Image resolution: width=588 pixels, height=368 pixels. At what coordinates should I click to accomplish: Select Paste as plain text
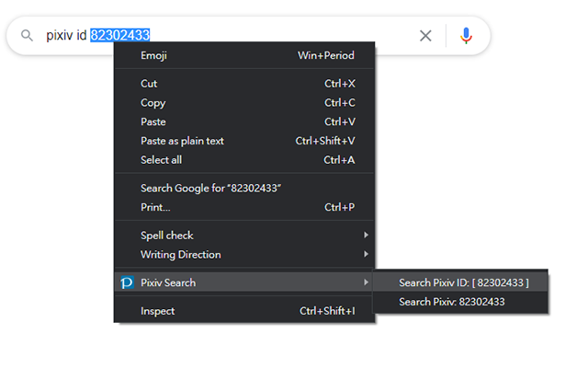pyautogui.click(x=182, y=141)
